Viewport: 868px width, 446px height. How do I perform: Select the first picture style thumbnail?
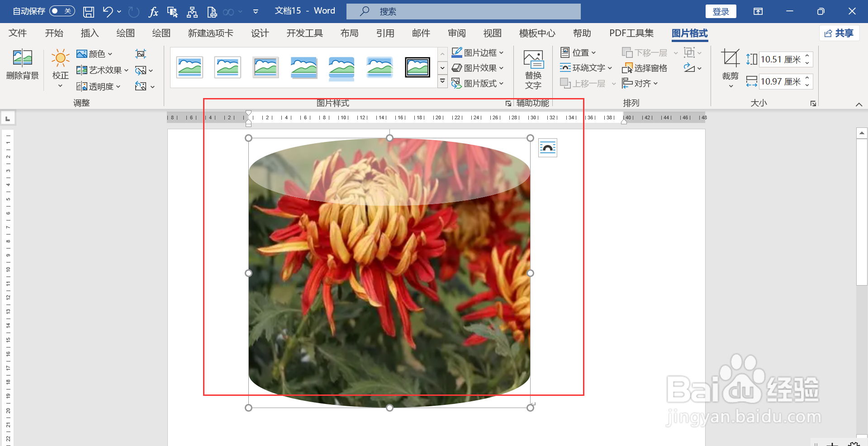(190, 67)
